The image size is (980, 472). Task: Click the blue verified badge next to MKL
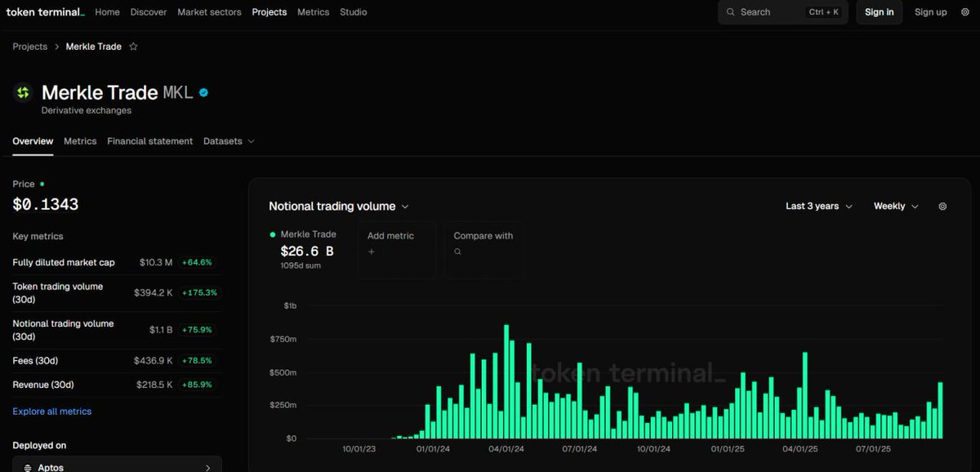[203, 92]
